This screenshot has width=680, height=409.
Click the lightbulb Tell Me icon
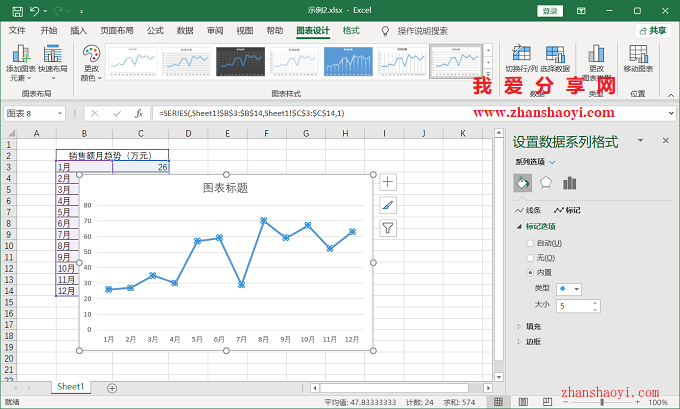point(385,31)
